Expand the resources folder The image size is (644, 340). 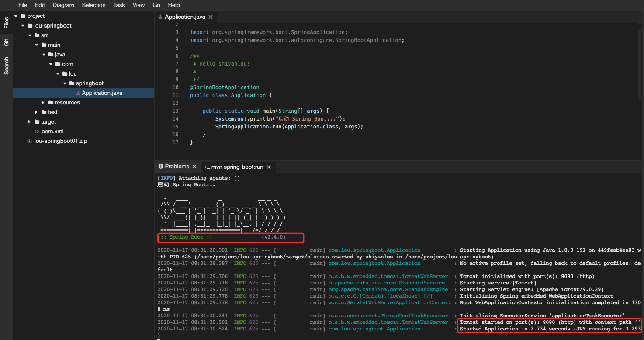click(44, 103)
